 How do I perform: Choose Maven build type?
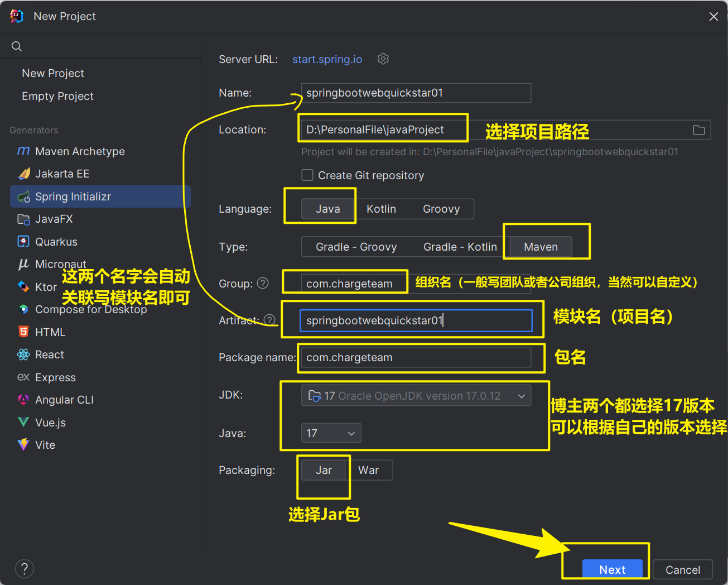click(541, 247)
